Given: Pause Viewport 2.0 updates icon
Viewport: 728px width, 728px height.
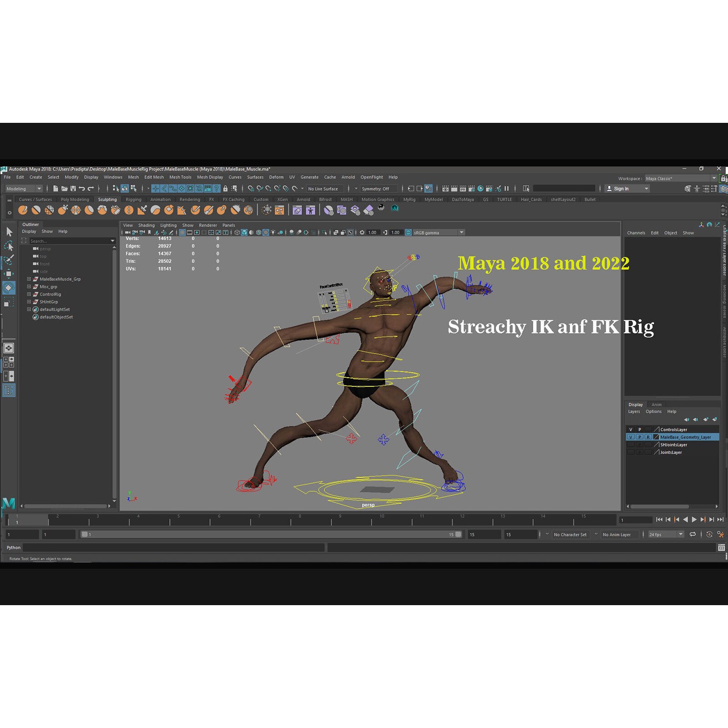Looking at the screenshot, I should click(x=506, y=188).
